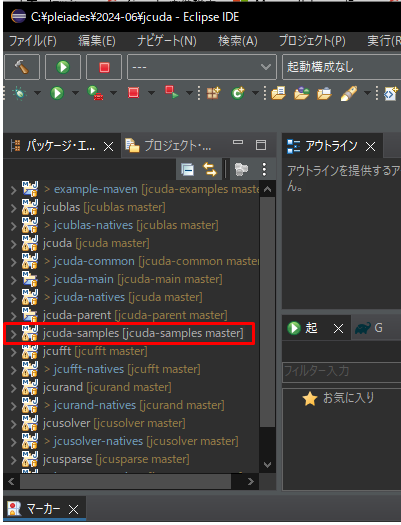Open the 起動構成なし launch configuration combo
The image size is (401, 525).
click(341, 67)
